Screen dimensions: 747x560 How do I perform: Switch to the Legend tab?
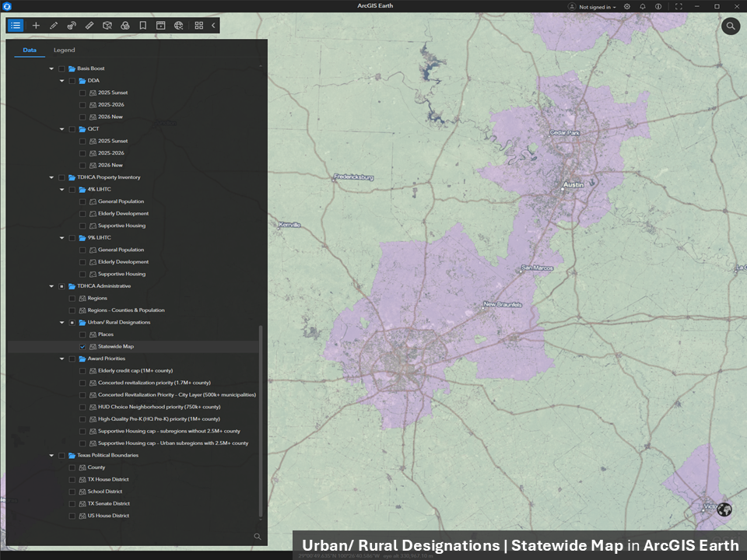pyautogui.click(x=65, y=50)
